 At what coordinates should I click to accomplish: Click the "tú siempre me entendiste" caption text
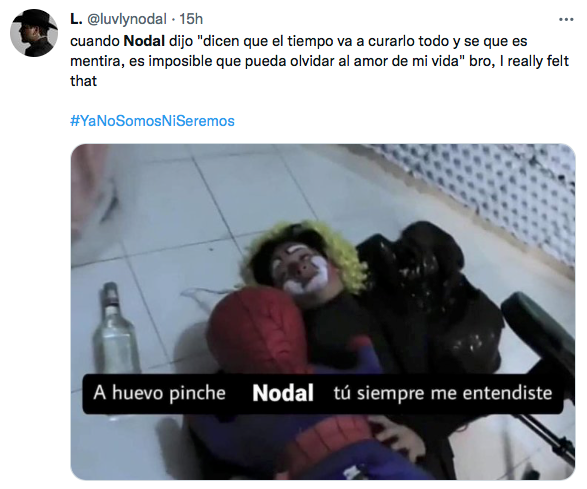[x=443, y=393]
